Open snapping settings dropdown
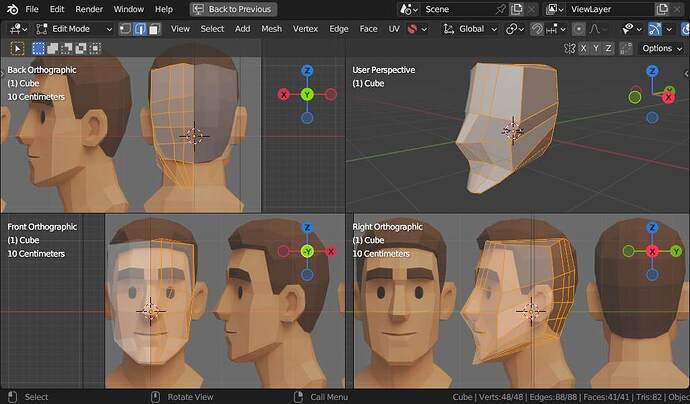 (555, 29)
